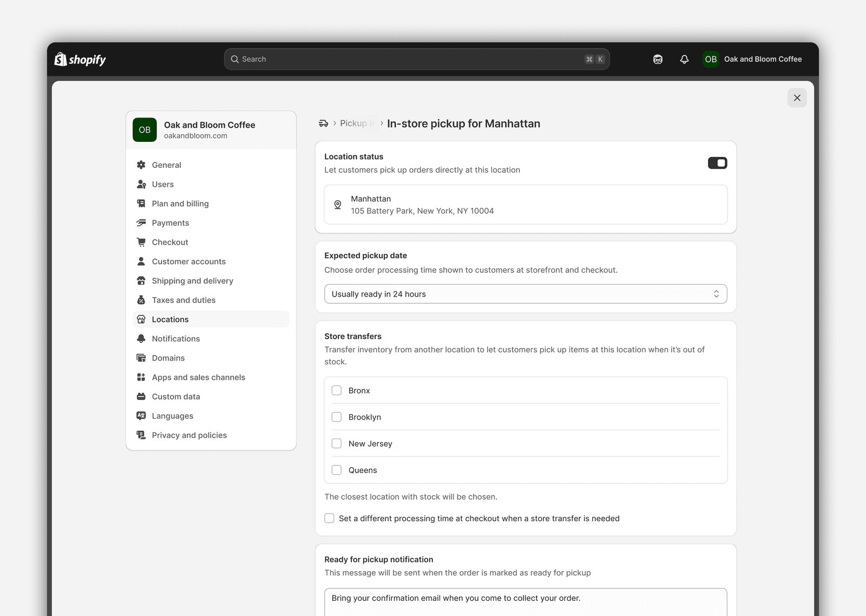Click the Checkout cart icon

pyautogui.click(x=141, y=243)
